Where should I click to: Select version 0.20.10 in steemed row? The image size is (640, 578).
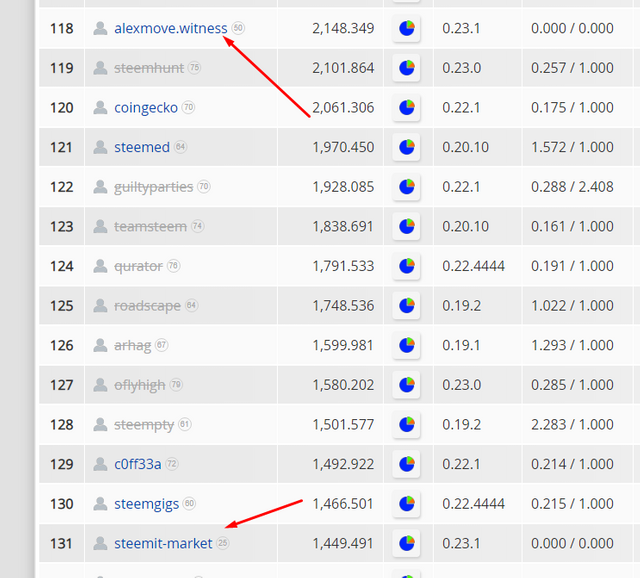[465, 147]
